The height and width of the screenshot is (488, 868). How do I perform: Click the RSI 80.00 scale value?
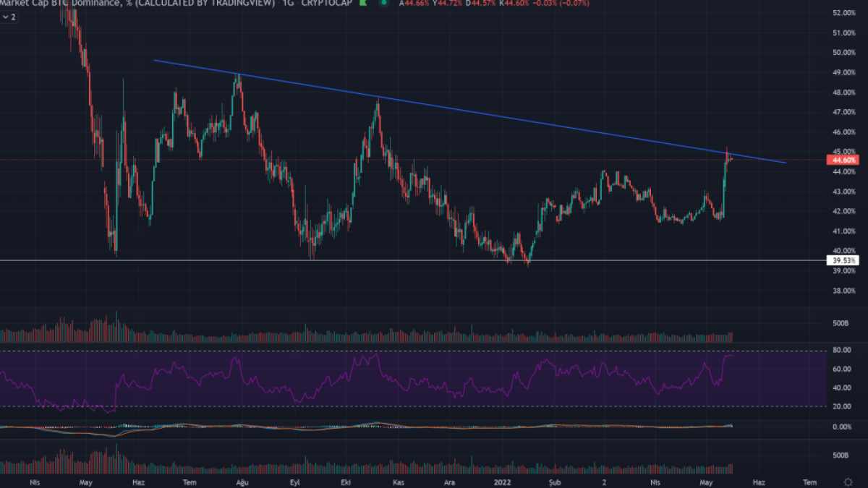point(841,350)
